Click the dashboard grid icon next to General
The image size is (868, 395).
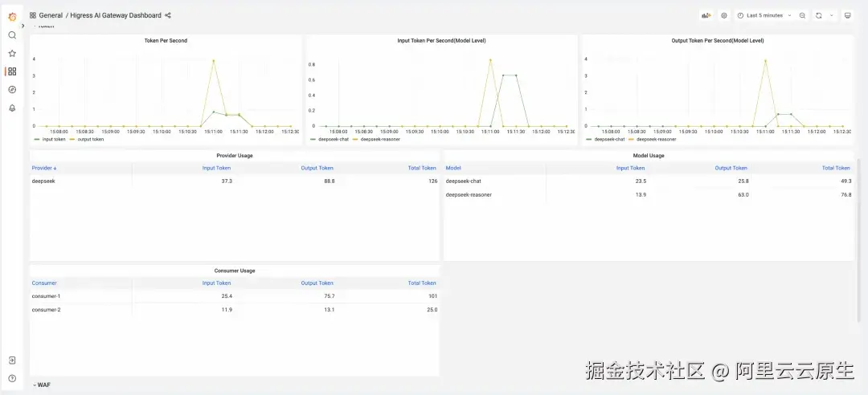click(33, 15)
